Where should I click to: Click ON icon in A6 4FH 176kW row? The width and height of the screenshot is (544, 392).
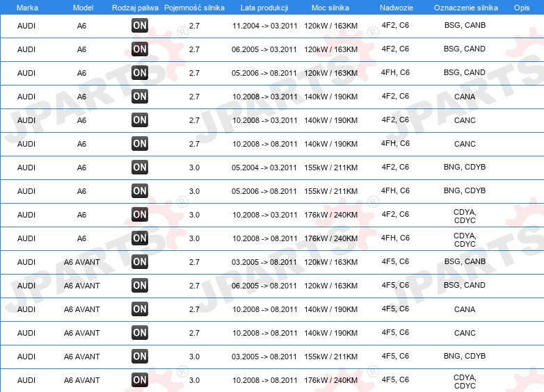(x=139, y=238)
